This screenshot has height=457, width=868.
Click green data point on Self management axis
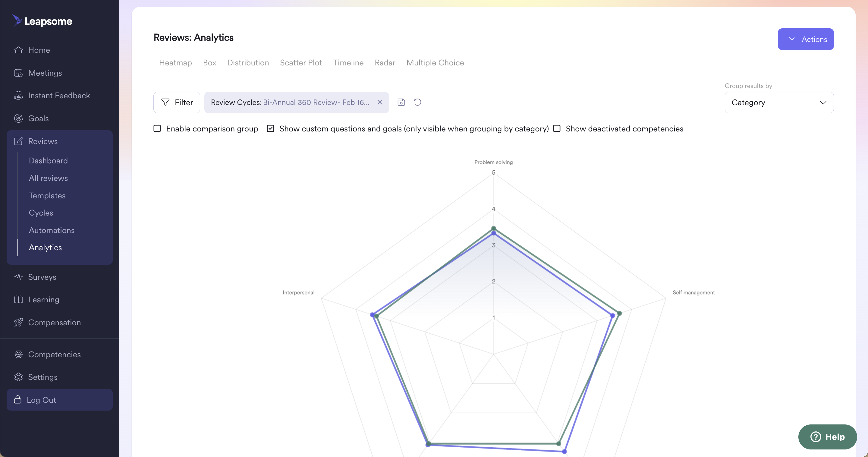point(619,313)
